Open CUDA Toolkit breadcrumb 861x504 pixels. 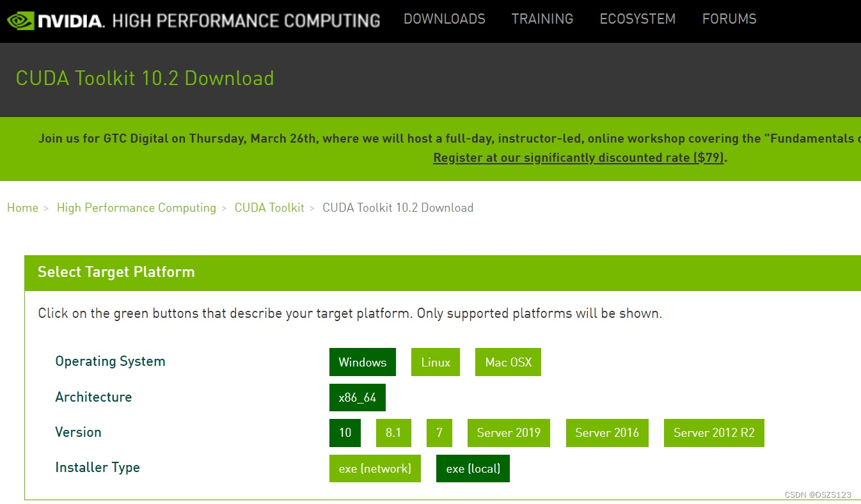[x=269, y=208]
